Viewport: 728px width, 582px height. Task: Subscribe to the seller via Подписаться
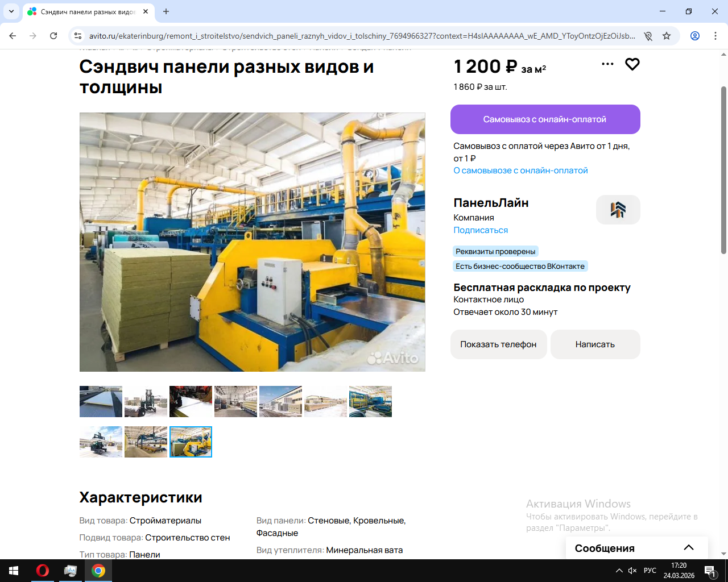(x=481, y=230)
